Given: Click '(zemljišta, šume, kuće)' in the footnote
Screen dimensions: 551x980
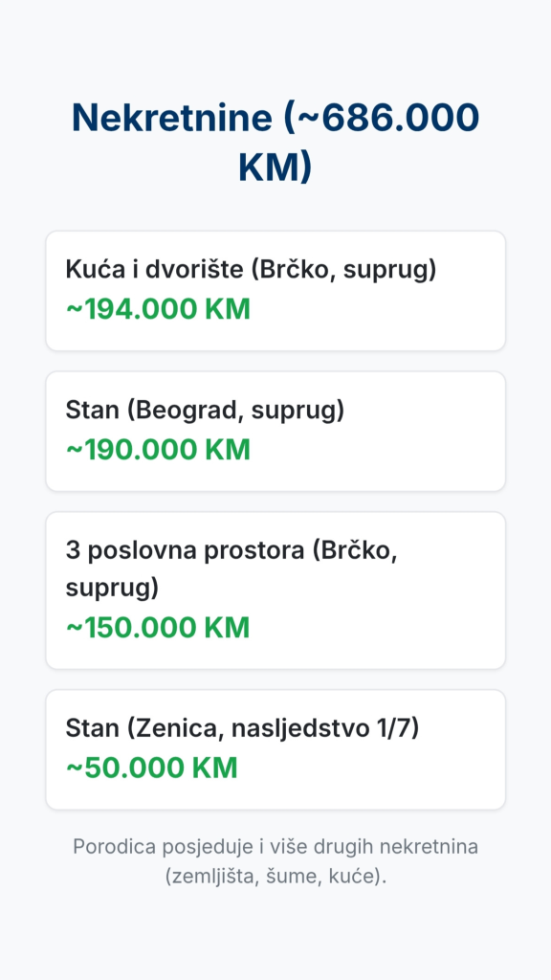Looking at the screenshot, I should [275, 877].
